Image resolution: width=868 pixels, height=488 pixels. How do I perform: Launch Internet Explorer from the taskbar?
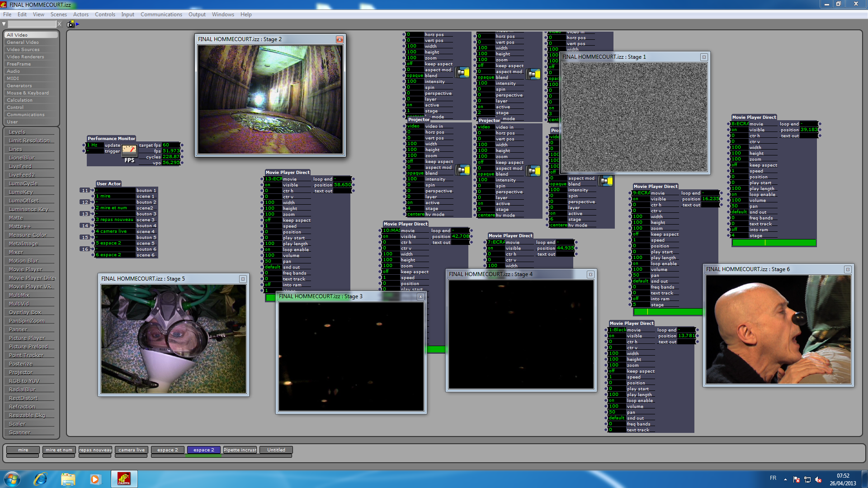pyautogui.click(x=40, y=479)
